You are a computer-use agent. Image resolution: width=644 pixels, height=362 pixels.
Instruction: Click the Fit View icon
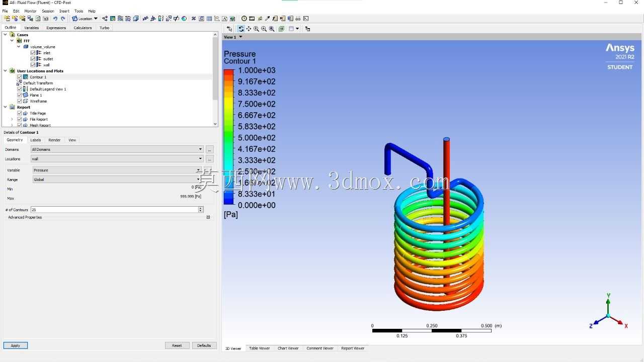281,29
